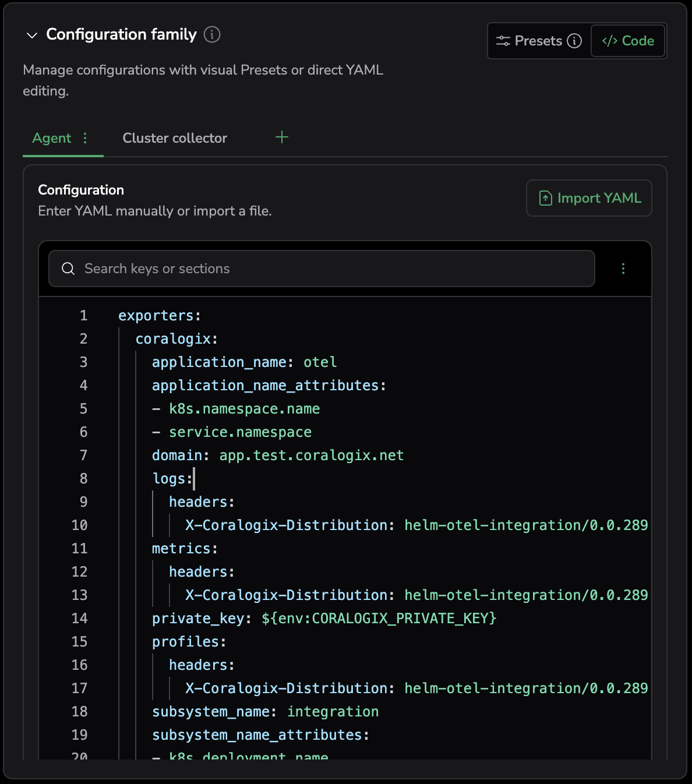The image size is (692, 784).
Task: Click the domain value app.test.coralogix.net
Action: [x=311, y=455]
